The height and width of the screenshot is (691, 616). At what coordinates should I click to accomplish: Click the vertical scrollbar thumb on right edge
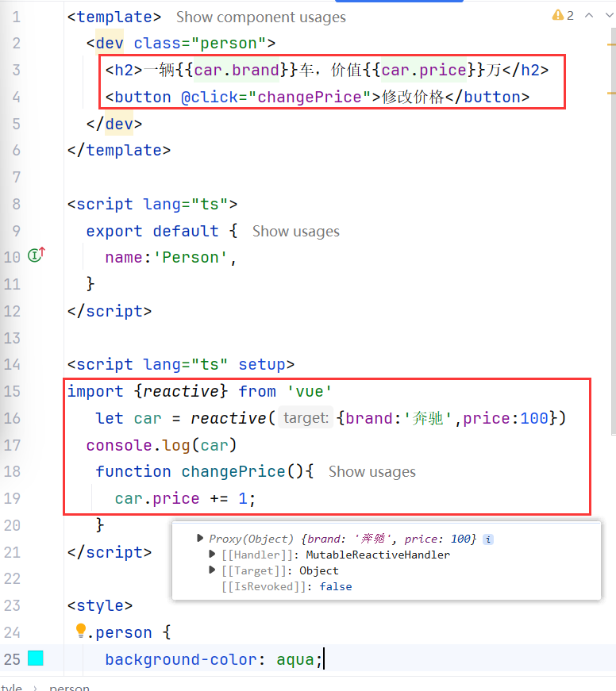[x=614, y=232]
